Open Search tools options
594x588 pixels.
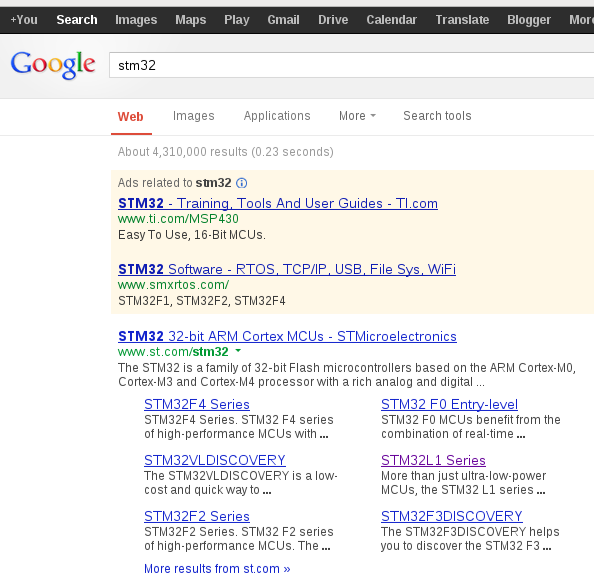[437, 116]
